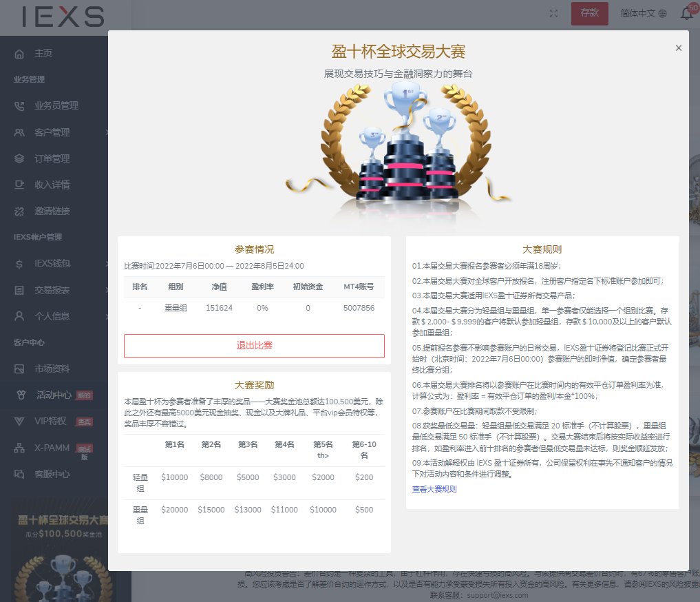Viewport: 700px width, 602px height.
Task: Click the report icon for 交易报表
Action: pos(19,290)
